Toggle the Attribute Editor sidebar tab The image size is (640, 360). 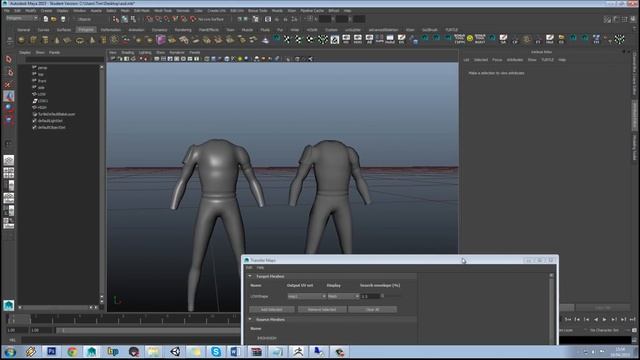(635, 116)
